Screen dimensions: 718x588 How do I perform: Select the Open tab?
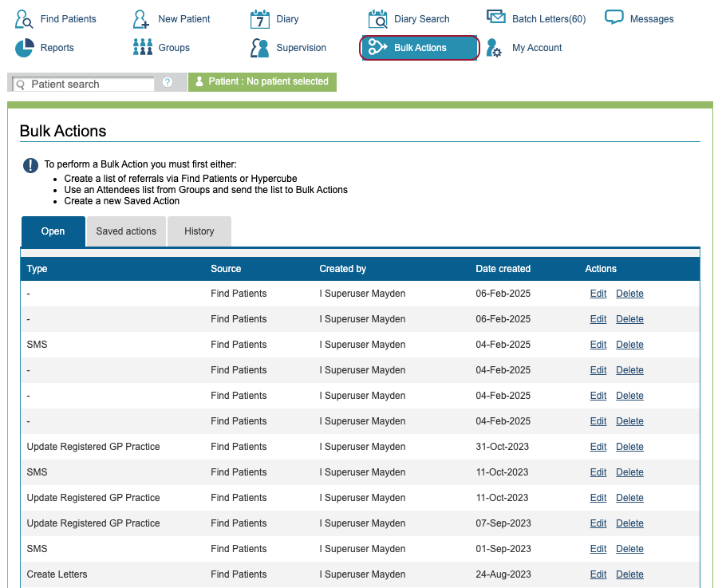53,231
